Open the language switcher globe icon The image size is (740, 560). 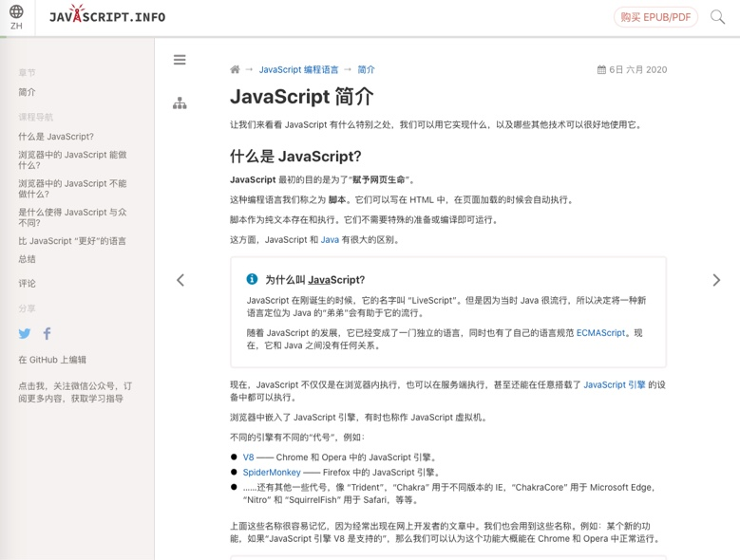pos(16,11)
